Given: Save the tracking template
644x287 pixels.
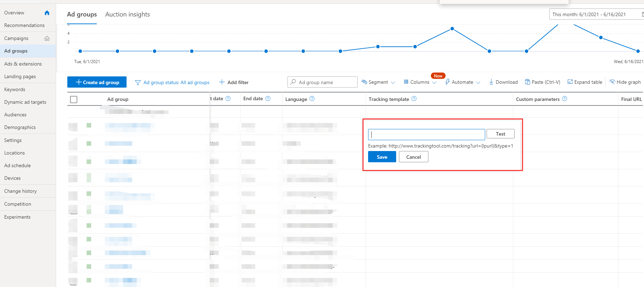Looking at the screenshot, I should (382, 157).
